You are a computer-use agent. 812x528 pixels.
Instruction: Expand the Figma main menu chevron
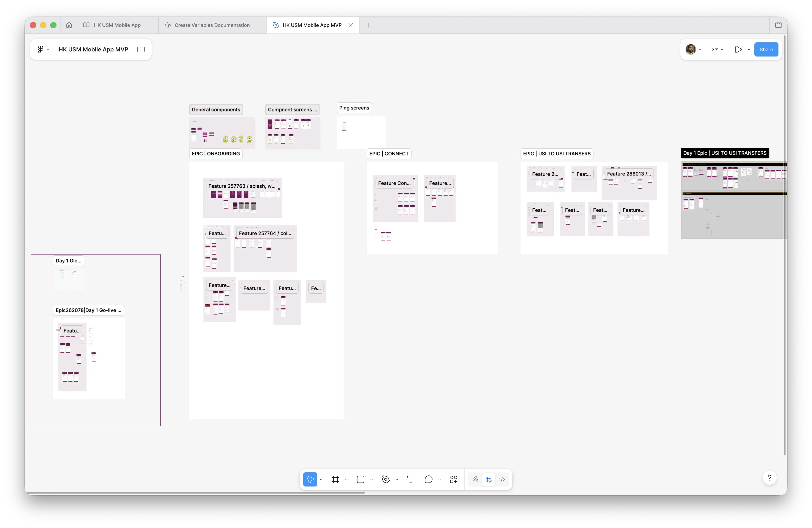[47, 49]
